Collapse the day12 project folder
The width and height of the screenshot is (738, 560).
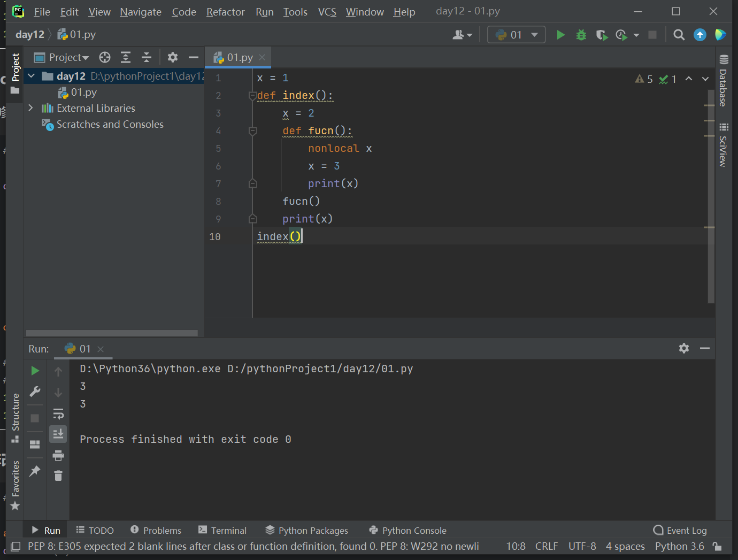[31, 76]
